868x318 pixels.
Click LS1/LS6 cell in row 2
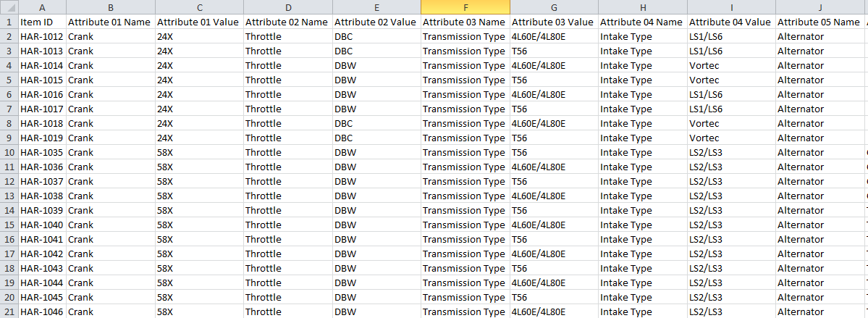coord(731,36)
